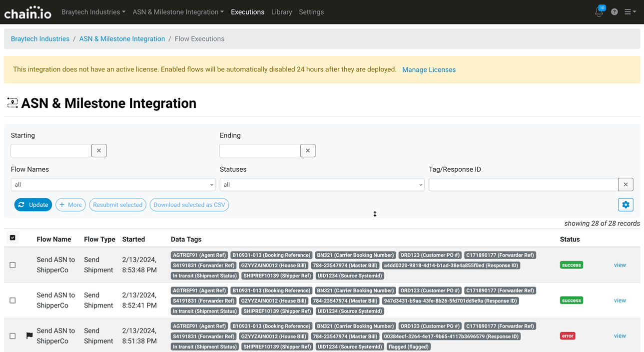Open the Settings tab
This screenshot has width=644, height=352.
click(311, 12)
